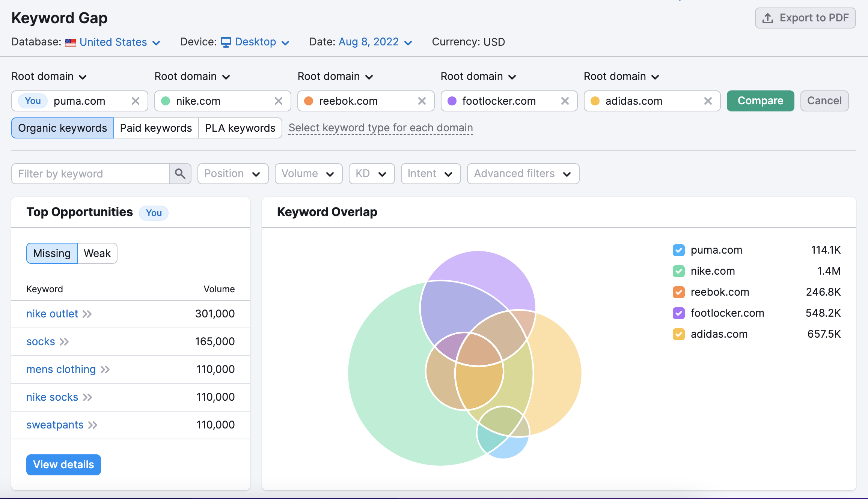The height and width of the screenshot is (499, 868).
Task: Open the KD filter dropdown
Action: (372, 174)
